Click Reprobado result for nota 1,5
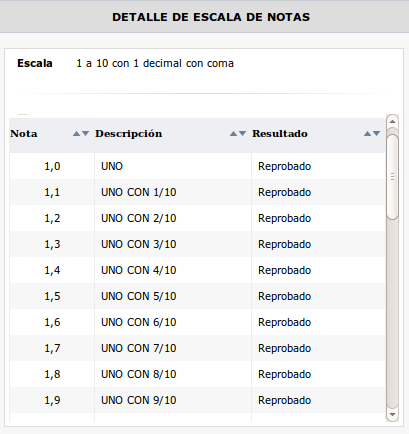This screenshot has width=409, height=434. pos(284,296)
